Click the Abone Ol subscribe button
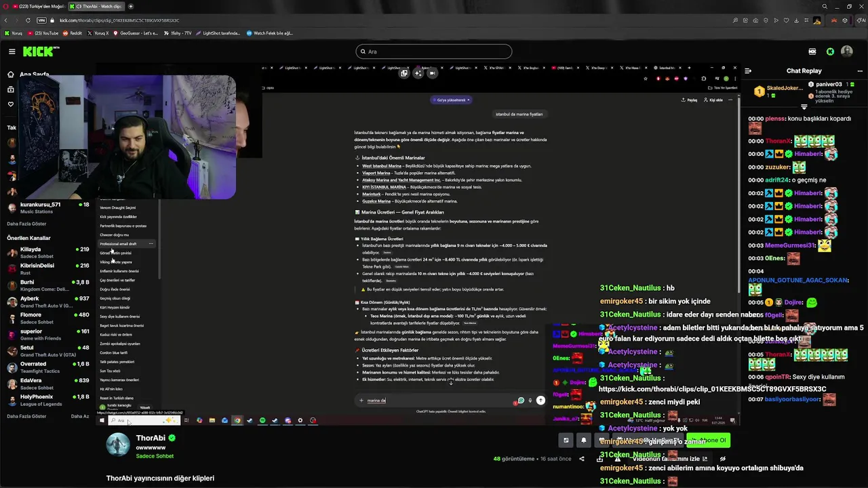This screenshot has height=488, width=868. tap(709, 441)
